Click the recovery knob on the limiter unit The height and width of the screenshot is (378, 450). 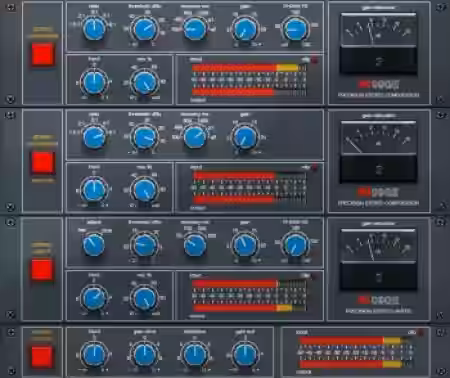click(195, 245)
